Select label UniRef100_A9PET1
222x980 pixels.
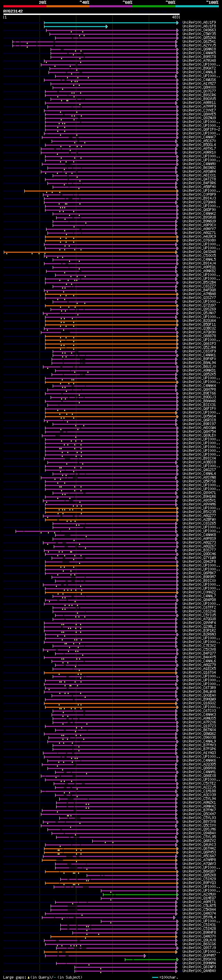[199, 902]
